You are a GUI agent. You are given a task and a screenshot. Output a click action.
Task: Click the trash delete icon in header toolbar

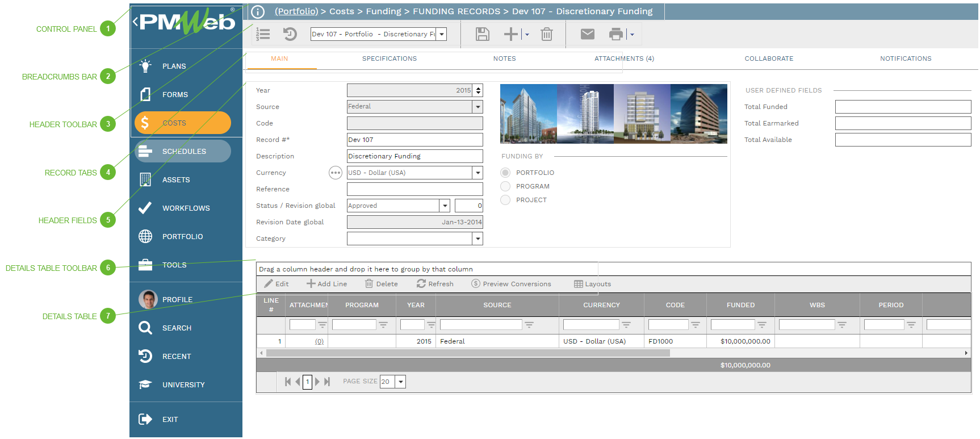coord(546,35)
